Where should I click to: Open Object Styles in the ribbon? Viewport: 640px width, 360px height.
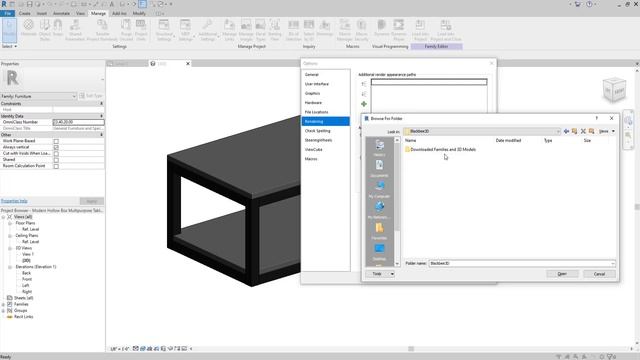coord(45,29)
